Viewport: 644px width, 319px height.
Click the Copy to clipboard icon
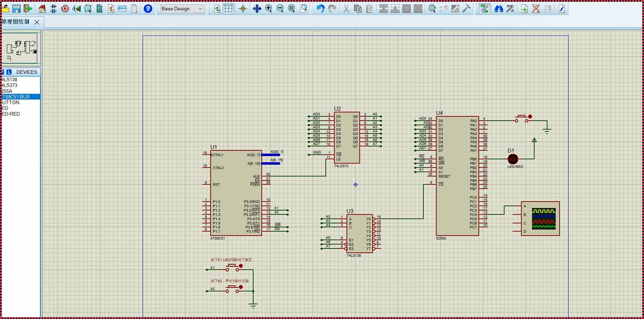(358, 9)
